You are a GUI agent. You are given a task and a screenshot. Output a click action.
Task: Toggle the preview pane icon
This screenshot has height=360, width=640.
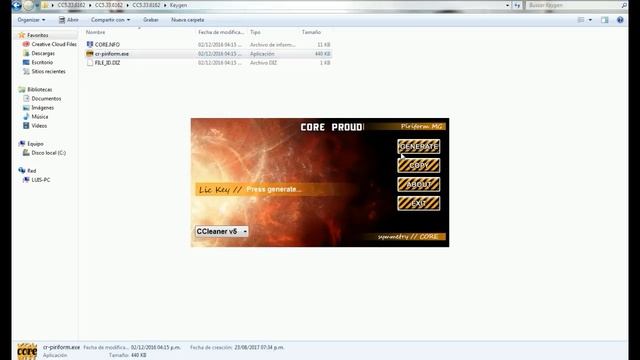pyautogui.click(x=604, y=20)
